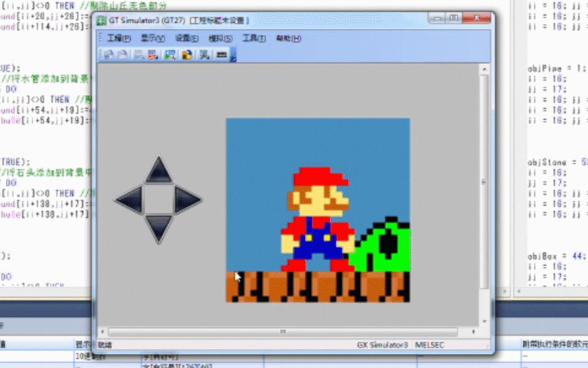The width and height of the screenshot is (588, 368).
Task: Click the orange and blue option toolbar icon
Action: (187, 55)
